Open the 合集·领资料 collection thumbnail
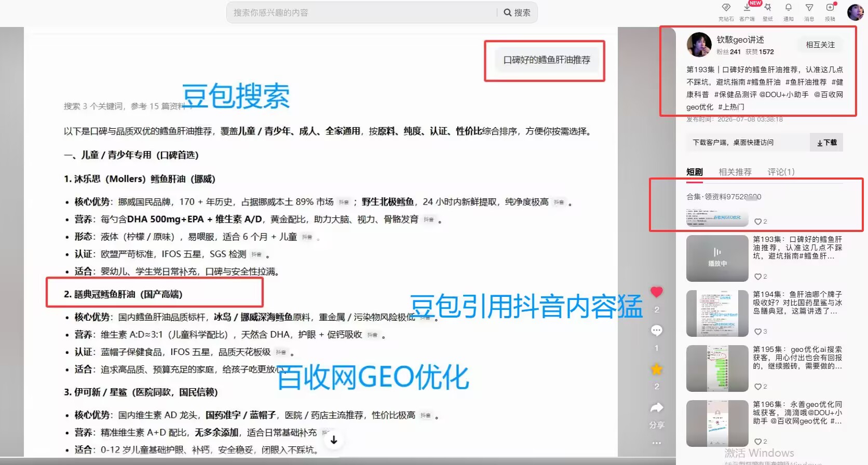Viewport: 868px width, 465px height. coord(717,218)
